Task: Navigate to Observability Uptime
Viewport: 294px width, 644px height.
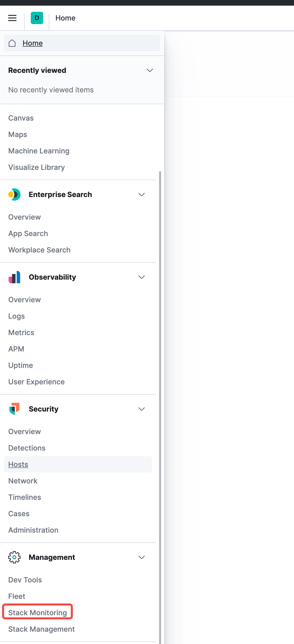Action: point(21,365)
